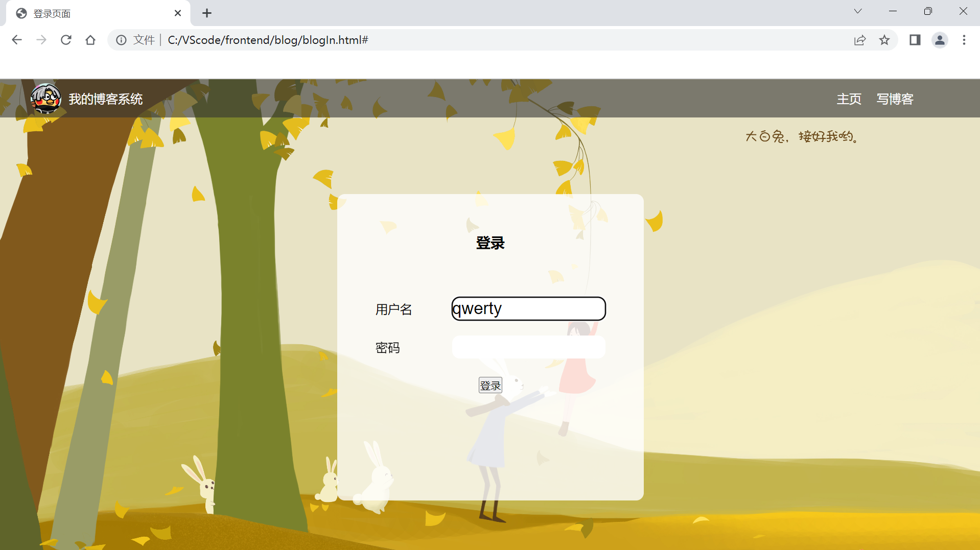Focus the 用户名 input field
Image resolution: width=980 pixels, height=550 pixels.
529,308
